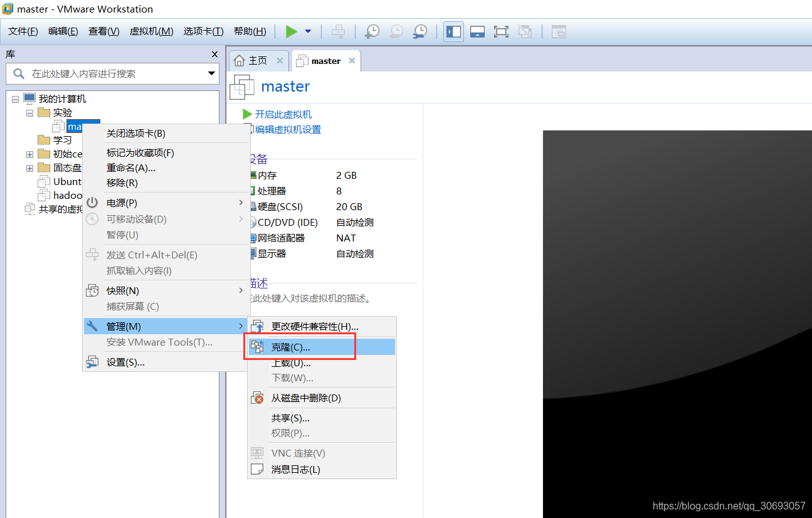Close the 主页 tab

coord(280,61)
